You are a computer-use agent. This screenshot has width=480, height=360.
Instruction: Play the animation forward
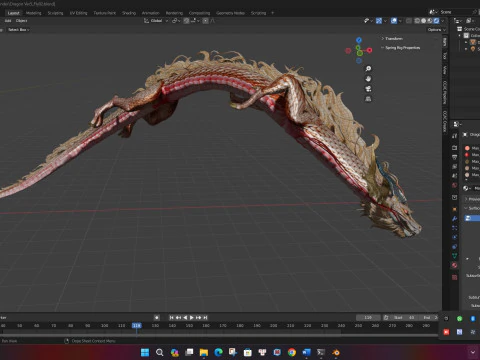192,318
